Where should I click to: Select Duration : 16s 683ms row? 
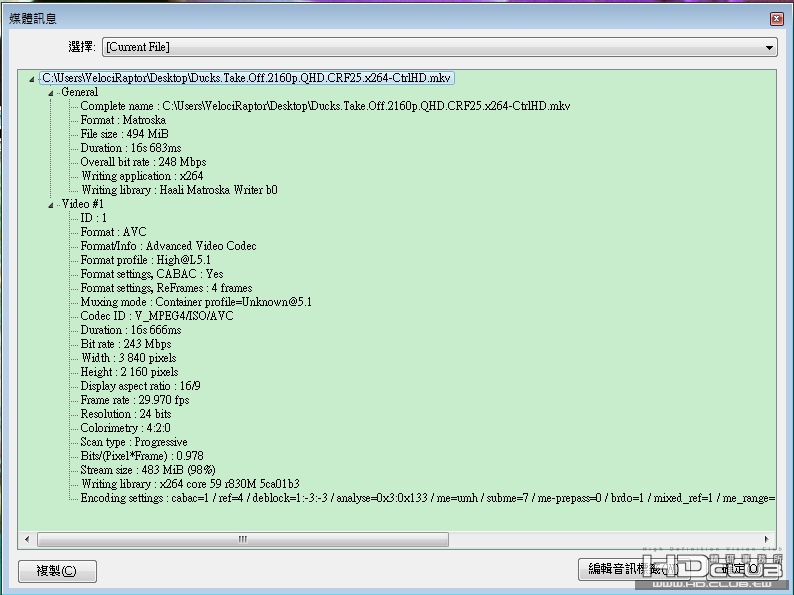tap(131, 148)
